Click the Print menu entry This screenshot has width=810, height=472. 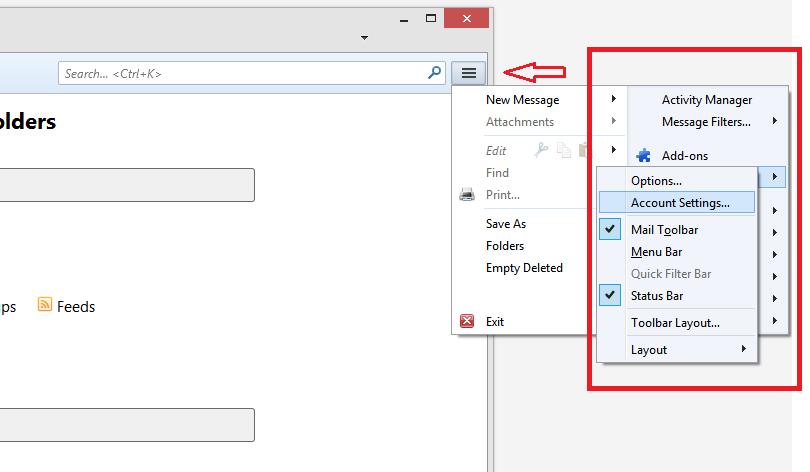[x=503, y=195]
